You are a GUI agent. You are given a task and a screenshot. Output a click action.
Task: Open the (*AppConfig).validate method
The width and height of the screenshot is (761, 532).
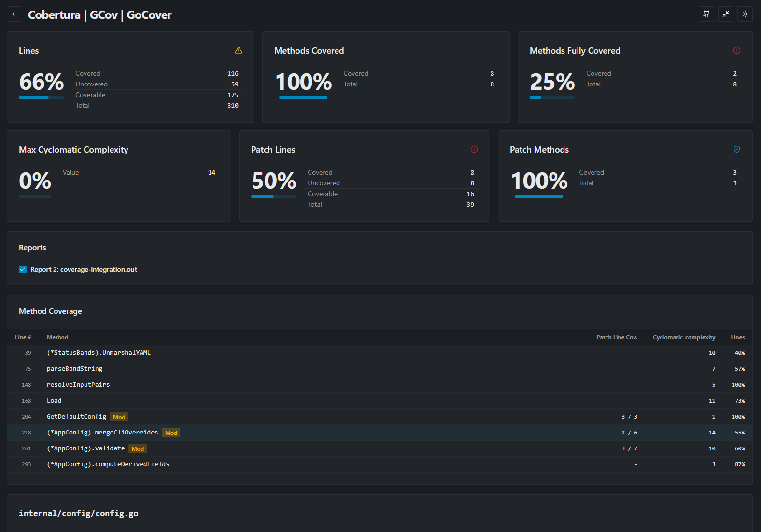(85, 448)
